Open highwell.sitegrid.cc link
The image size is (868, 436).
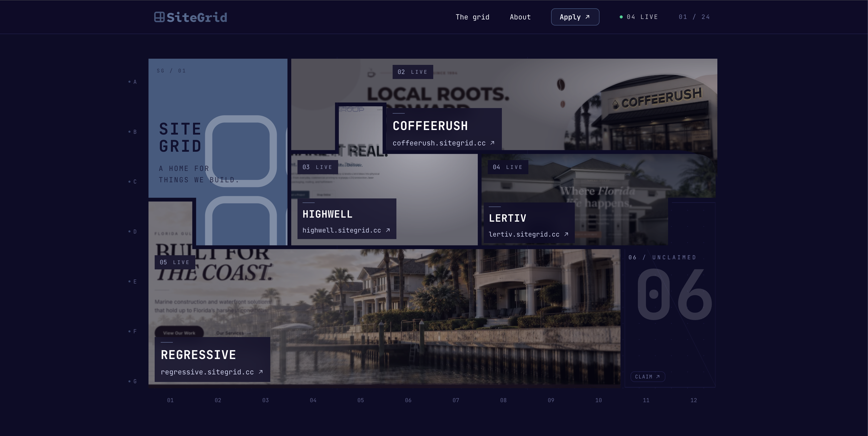tap(342, 230)
